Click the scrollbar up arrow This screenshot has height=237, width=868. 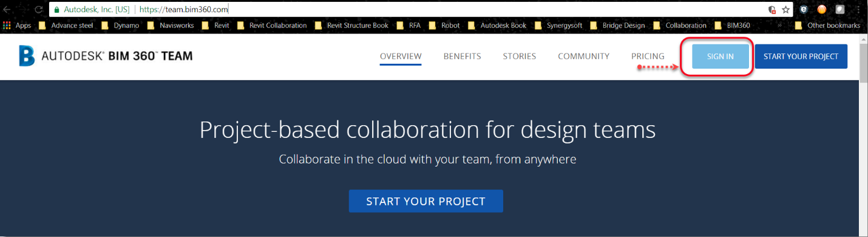[x=863, y=39]
